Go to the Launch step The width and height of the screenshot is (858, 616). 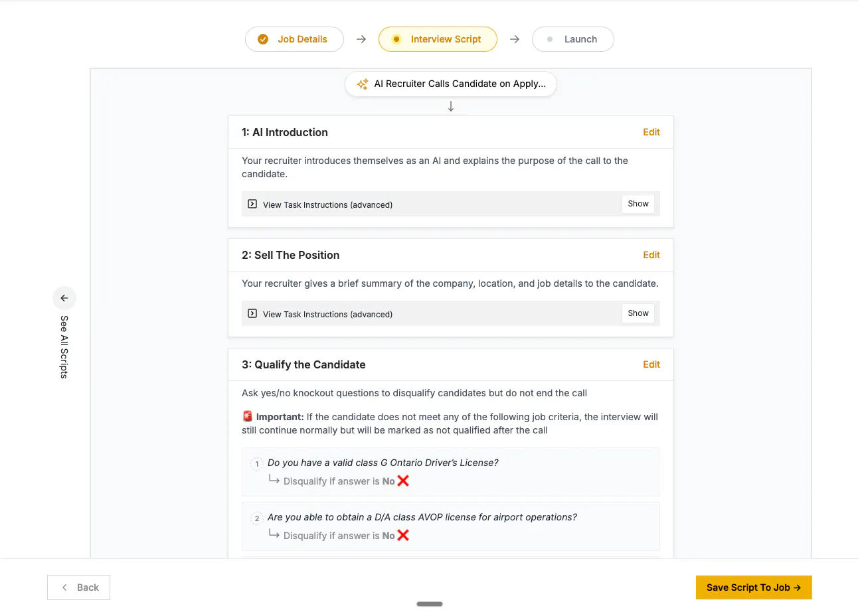tap(573, 39)
